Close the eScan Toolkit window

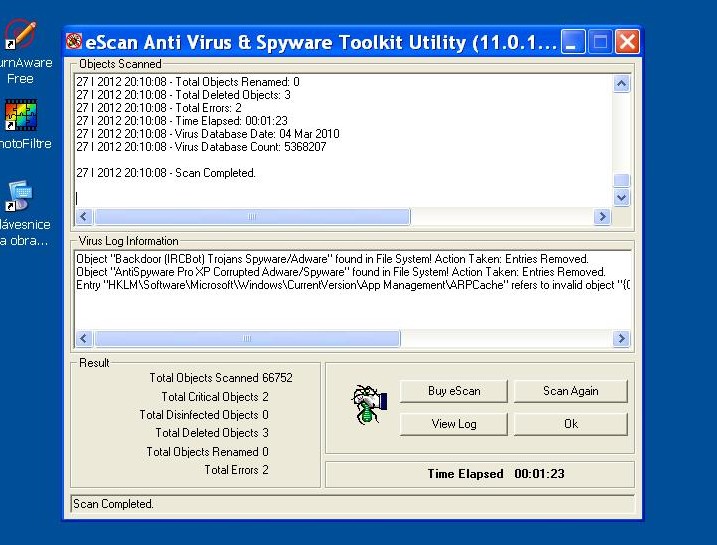point(627,42)
